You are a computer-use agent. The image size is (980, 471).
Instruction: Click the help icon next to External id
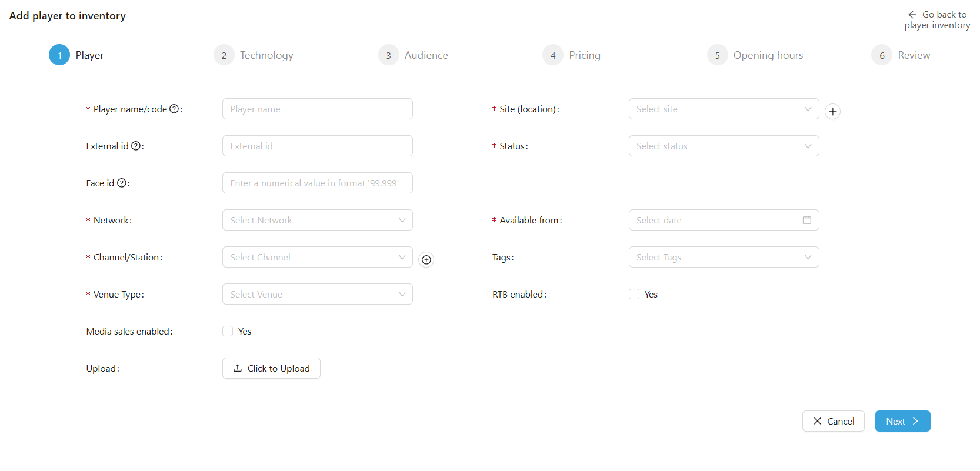pyautogui.click(x=136, y=146)
